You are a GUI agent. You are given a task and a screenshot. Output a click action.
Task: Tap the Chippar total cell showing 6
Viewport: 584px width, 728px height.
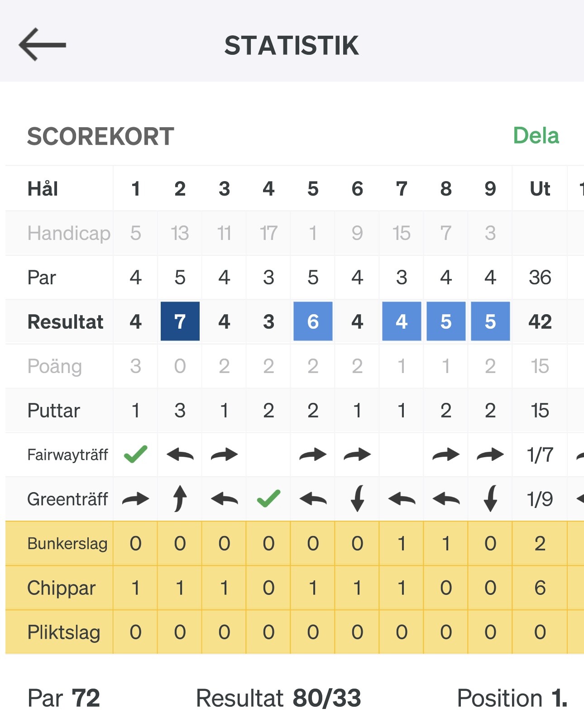tap(540, 587)
